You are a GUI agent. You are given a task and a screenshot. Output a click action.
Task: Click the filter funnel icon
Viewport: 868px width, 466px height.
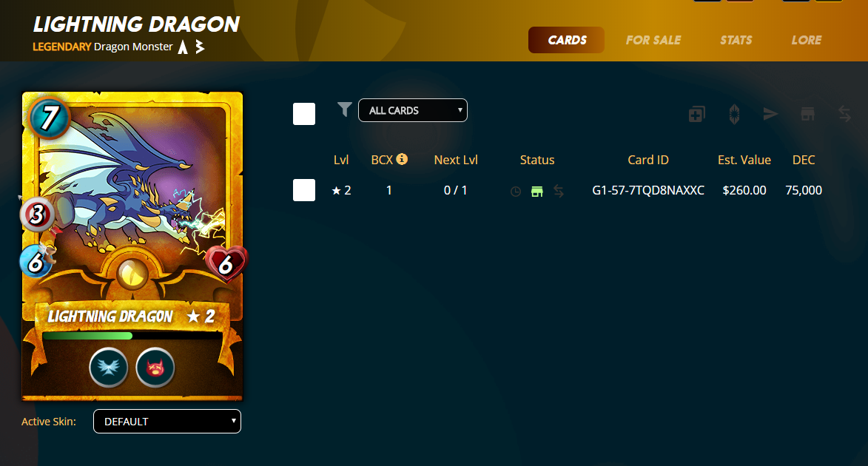pyautogui.click(x=344, y=109)
